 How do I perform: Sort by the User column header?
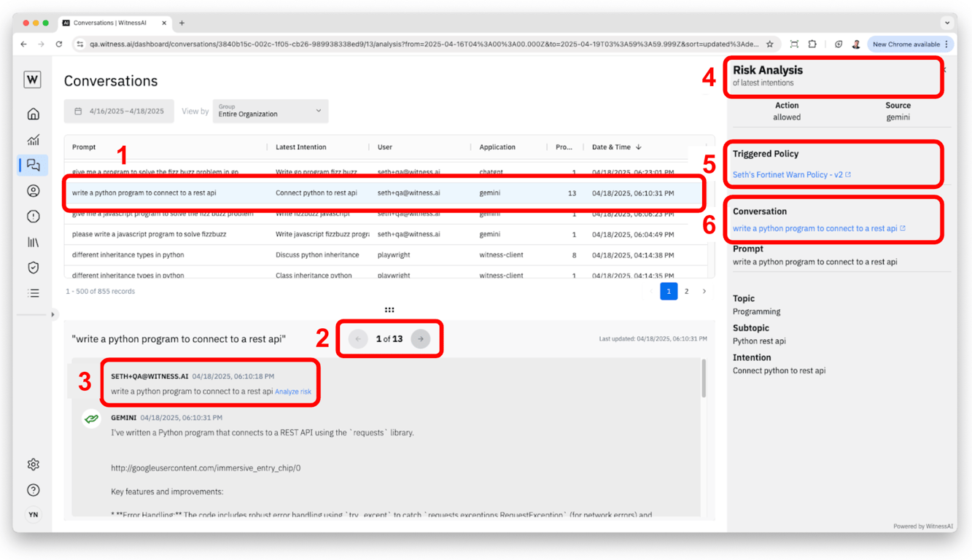[x=384, y=147]
